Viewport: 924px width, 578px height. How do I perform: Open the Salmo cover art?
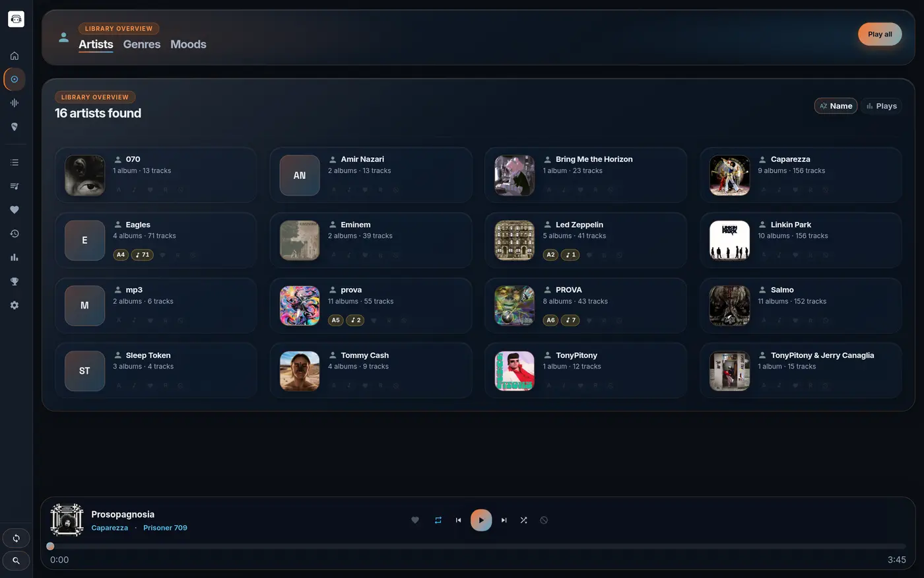coord(729,306)
